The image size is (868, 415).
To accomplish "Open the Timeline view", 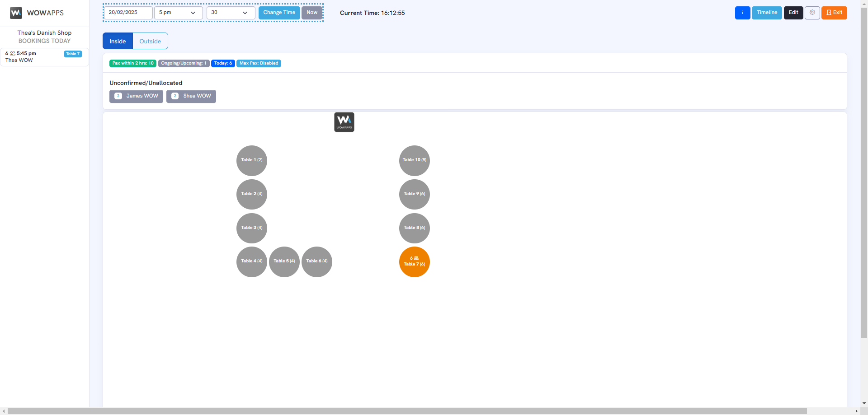I will click(767, 13).
